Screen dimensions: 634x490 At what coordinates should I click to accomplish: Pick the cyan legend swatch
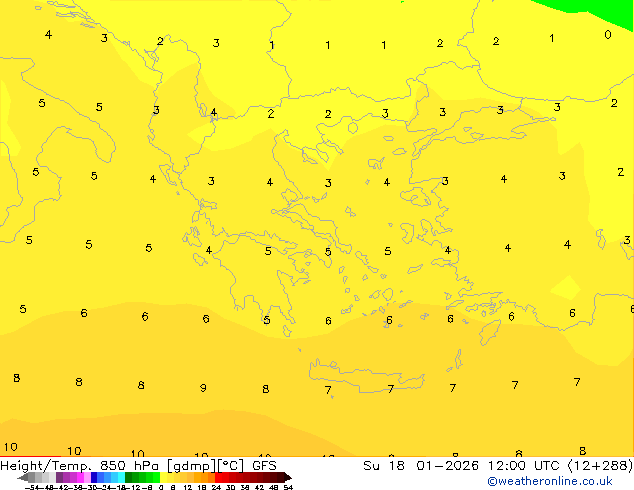[x=121, y=477]
